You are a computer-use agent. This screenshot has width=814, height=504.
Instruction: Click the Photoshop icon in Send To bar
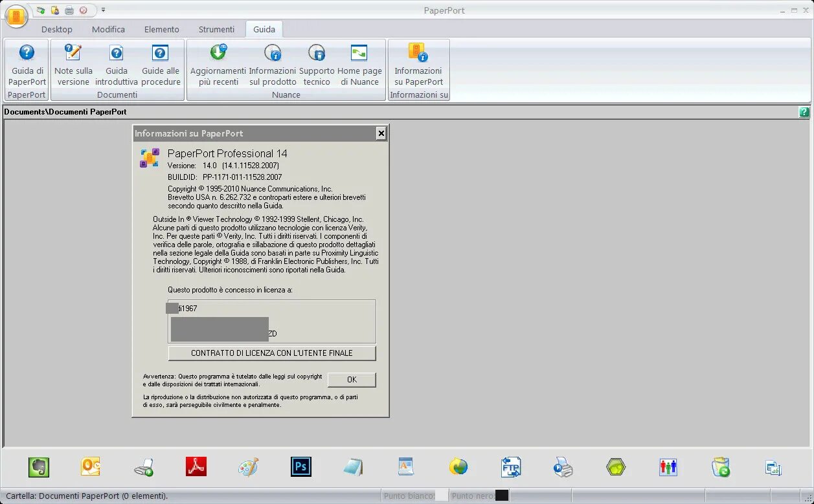[301, 467]
